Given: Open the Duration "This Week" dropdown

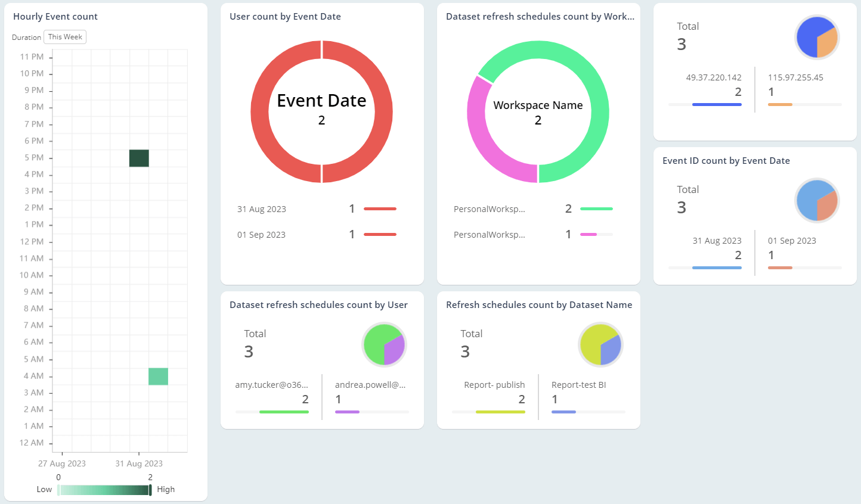Looking at the screenshot, I should click(x=64, y=36).
